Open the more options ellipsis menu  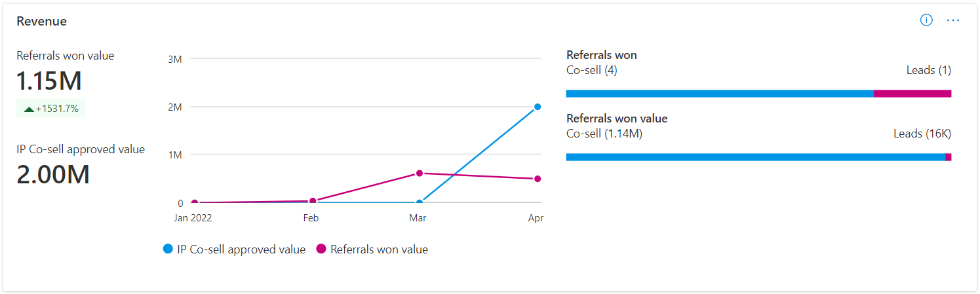(x=953, y=20)
